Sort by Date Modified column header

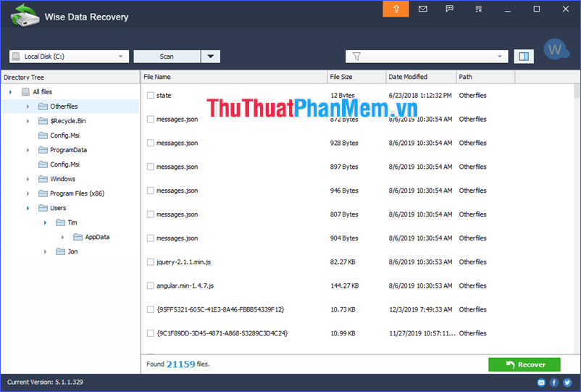coord(421,77)
